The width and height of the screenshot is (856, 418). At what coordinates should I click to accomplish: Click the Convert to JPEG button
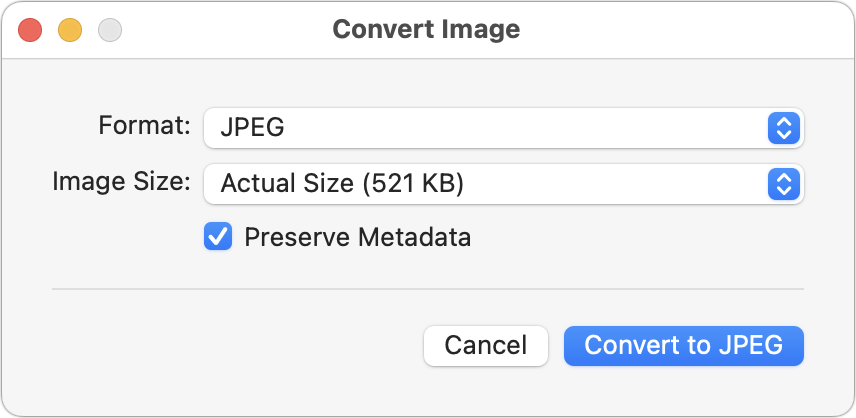tap(684, 345)
